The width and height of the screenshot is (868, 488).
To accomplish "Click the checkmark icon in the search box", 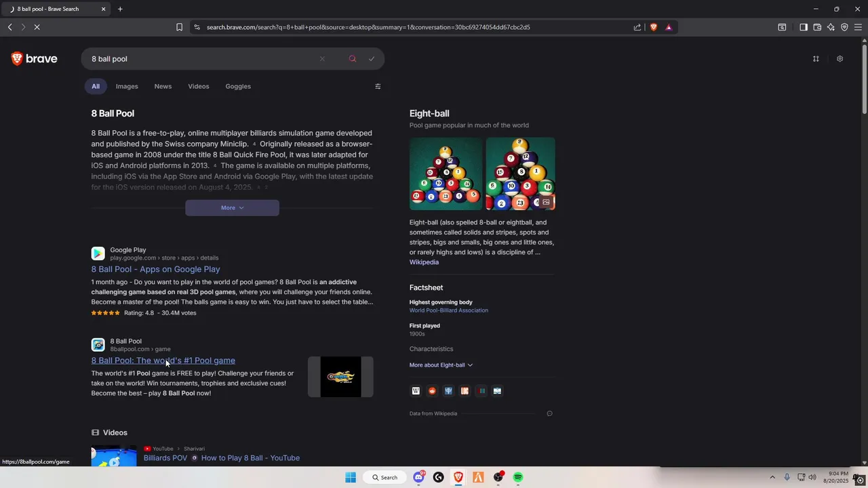I will (x=372, y=59).
